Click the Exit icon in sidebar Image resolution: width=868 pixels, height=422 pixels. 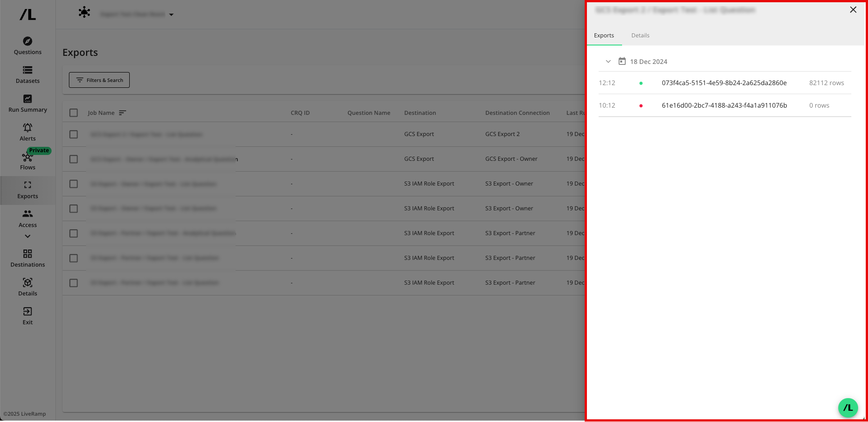point(27,312)
